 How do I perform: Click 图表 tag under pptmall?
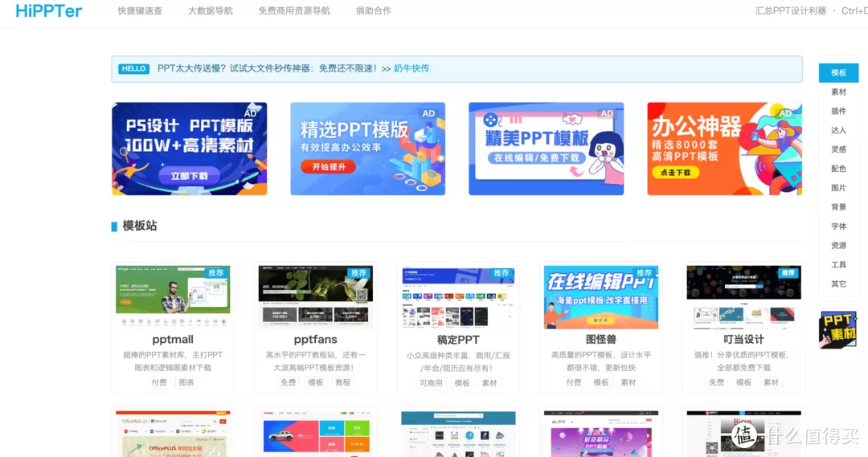[x=186, y=382]
